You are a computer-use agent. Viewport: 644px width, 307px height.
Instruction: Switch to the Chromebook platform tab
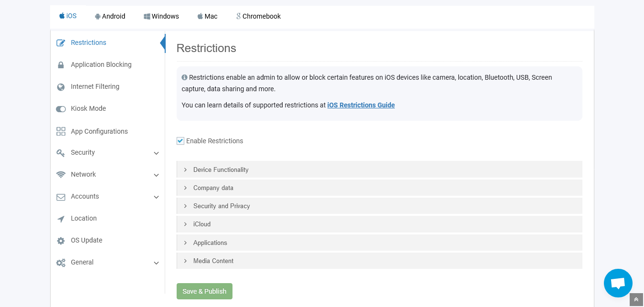coord(258,16)
